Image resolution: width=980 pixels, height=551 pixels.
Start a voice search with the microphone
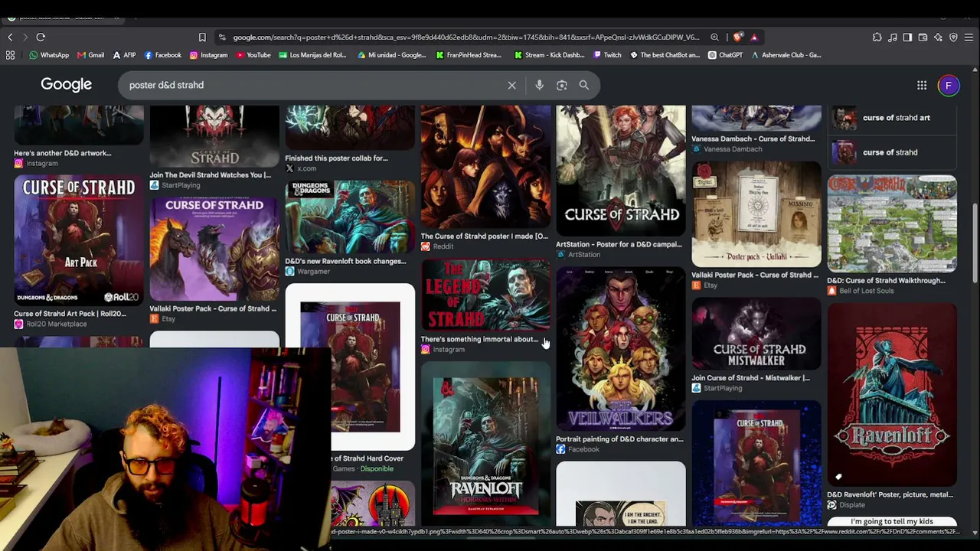tap(539, 85)
